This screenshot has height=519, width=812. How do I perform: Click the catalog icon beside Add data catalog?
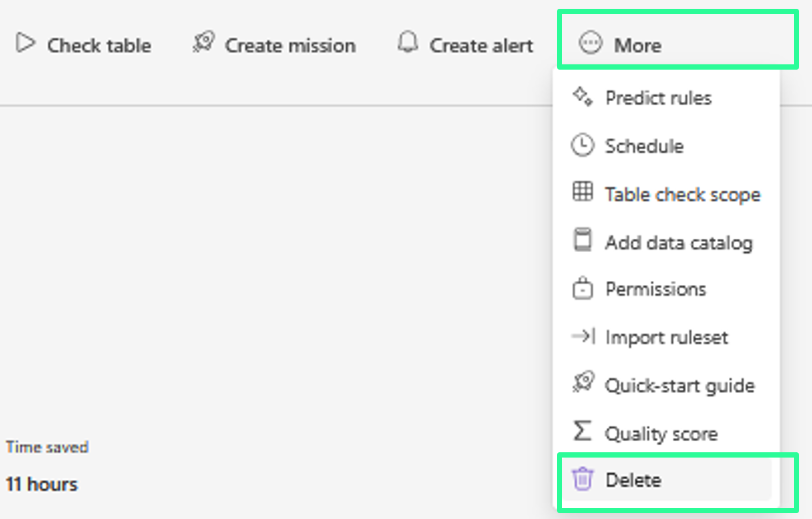tap(582, 240)
